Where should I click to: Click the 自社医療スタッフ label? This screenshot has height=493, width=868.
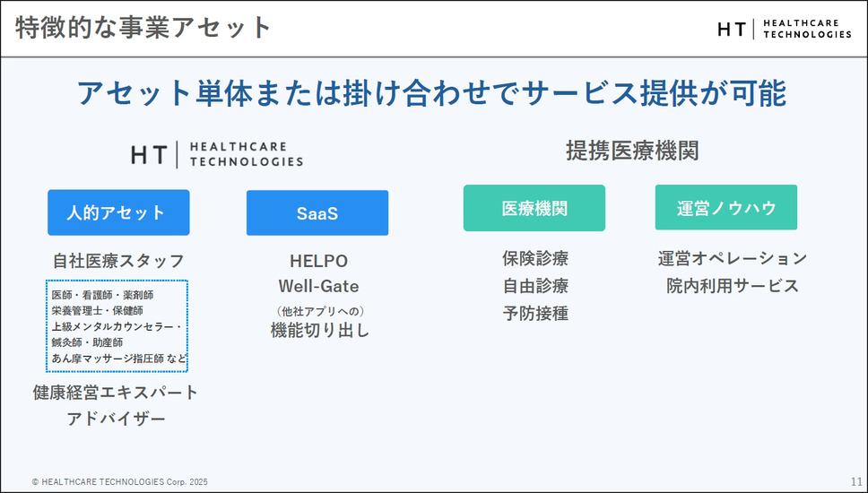point(118,261)
